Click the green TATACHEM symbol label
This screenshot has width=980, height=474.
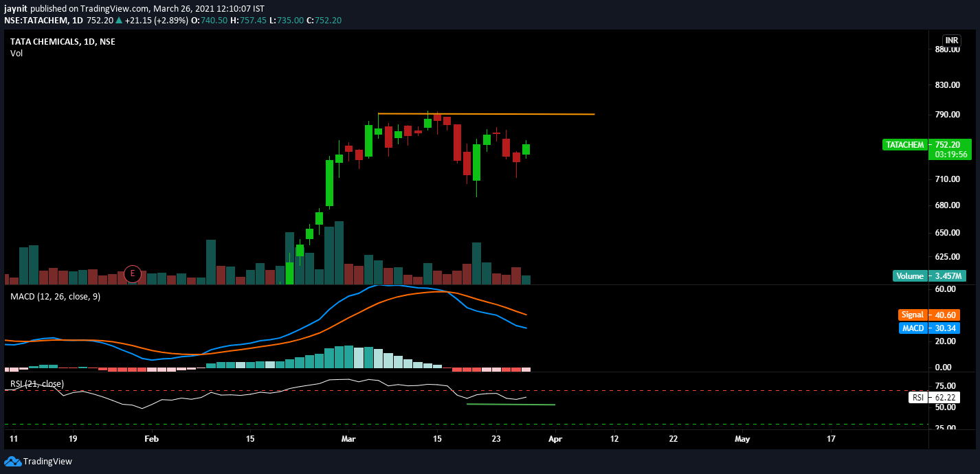pyautogui.click(x=904, y=145)
